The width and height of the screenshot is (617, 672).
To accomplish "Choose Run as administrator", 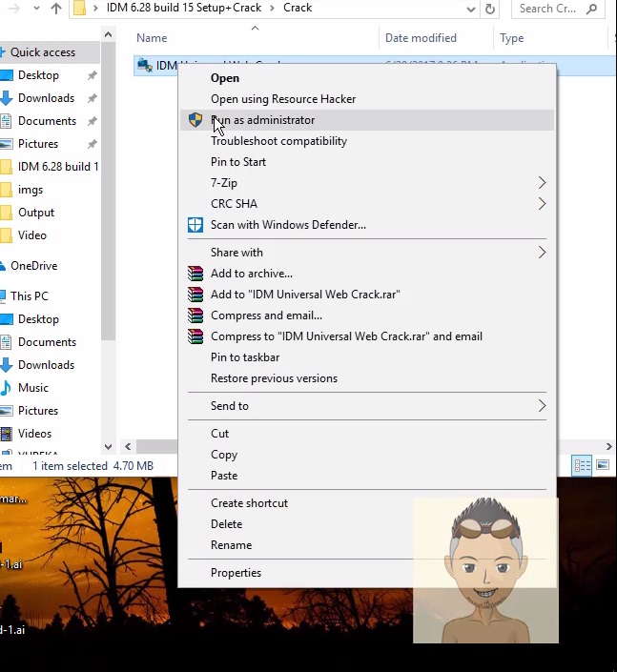I will tap(366, 120).
